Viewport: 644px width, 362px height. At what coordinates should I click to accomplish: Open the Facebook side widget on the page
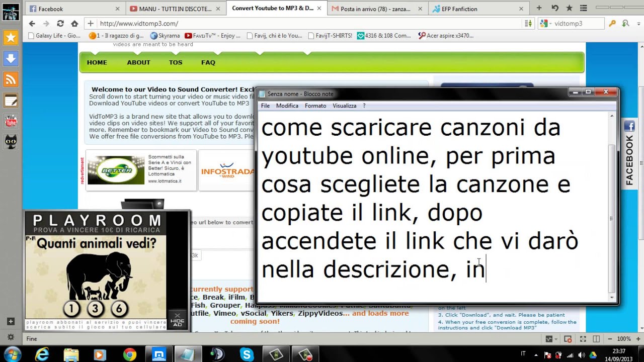(629, 154)
